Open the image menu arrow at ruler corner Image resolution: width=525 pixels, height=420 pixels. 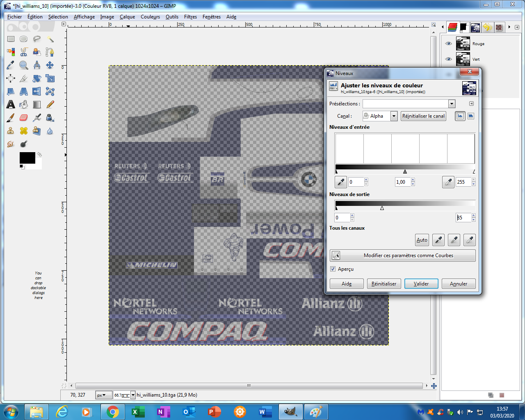(64, 24)
